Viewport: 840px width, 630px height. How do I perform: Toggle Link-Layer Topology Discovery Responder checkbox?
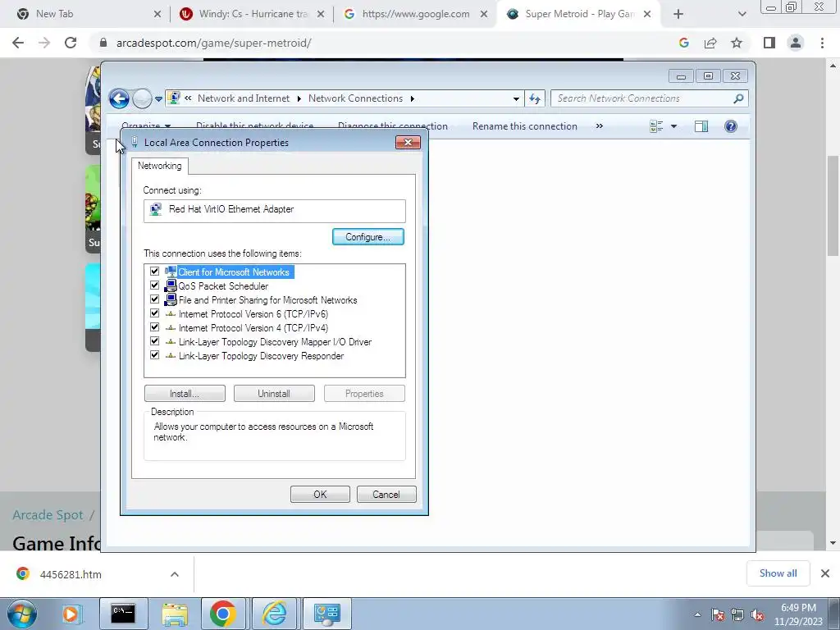pyautogui.click(x=155, y=355)
